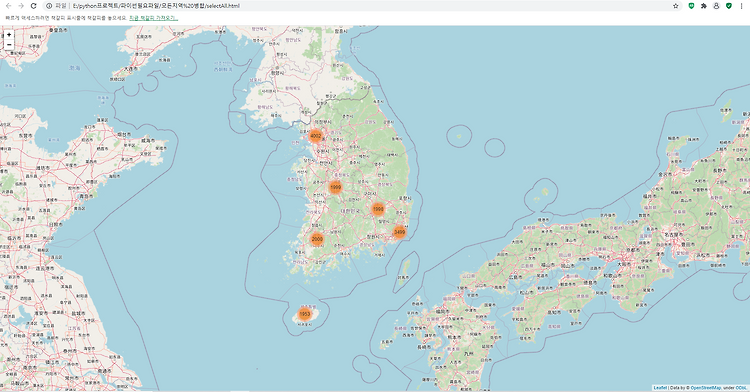The height and width of the screenshot is (392, 750).
Task: Open the green checkmark shield extension
Action: coord(728,6)
